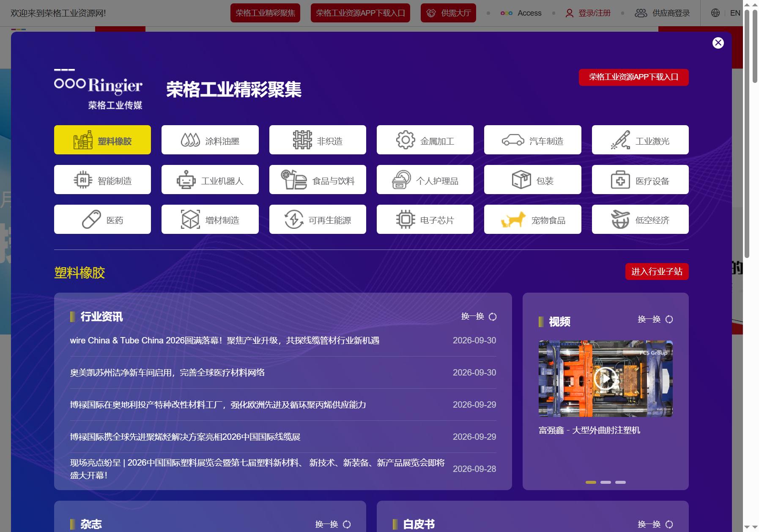Image resolution: width=759 pixels, height=532 pixels.
Task: Click the 进入行业子站 button
Action: pos(657,271)
